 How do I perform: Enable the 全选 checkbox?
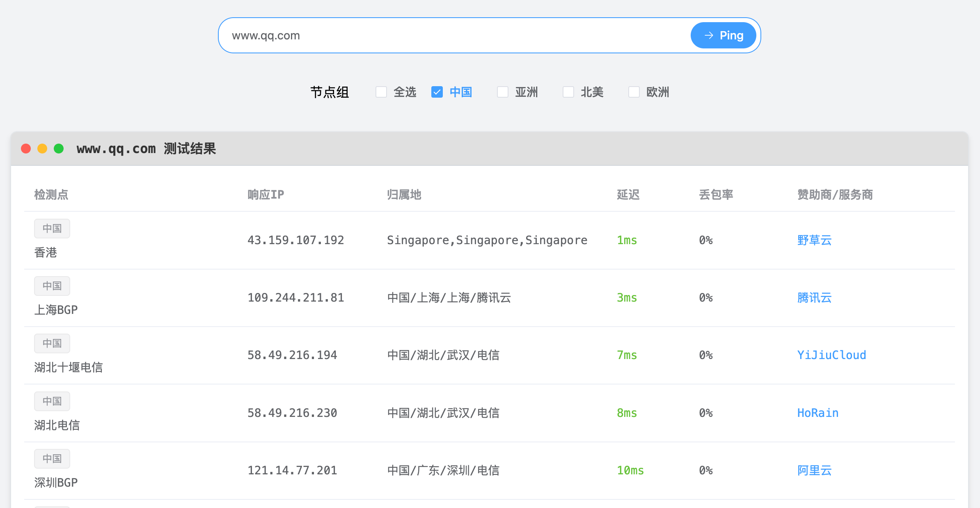click(x=381, y=92)
